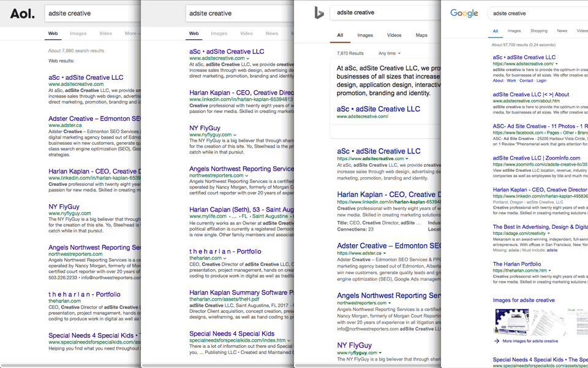Click the Work sitelink under Google's first result

[x=511, y=80]
